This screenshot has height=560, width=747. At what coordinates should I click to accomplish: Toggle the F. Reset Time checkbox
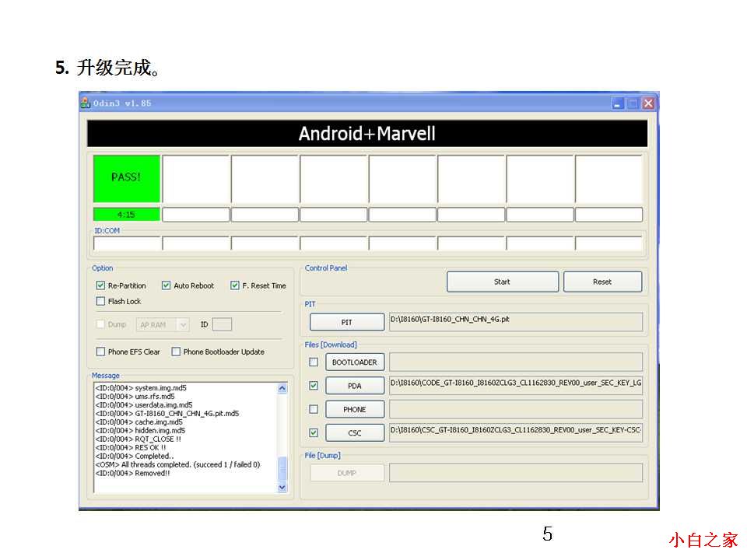tap(234, 285)
